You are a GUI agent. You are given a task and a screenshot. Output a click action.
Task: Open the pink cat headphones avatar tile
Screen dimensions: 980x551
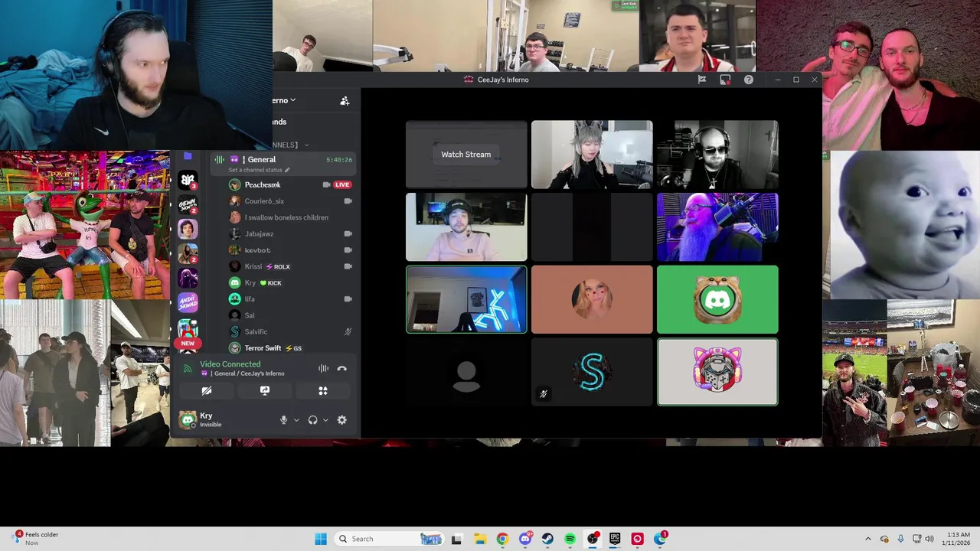click(717, 372)
